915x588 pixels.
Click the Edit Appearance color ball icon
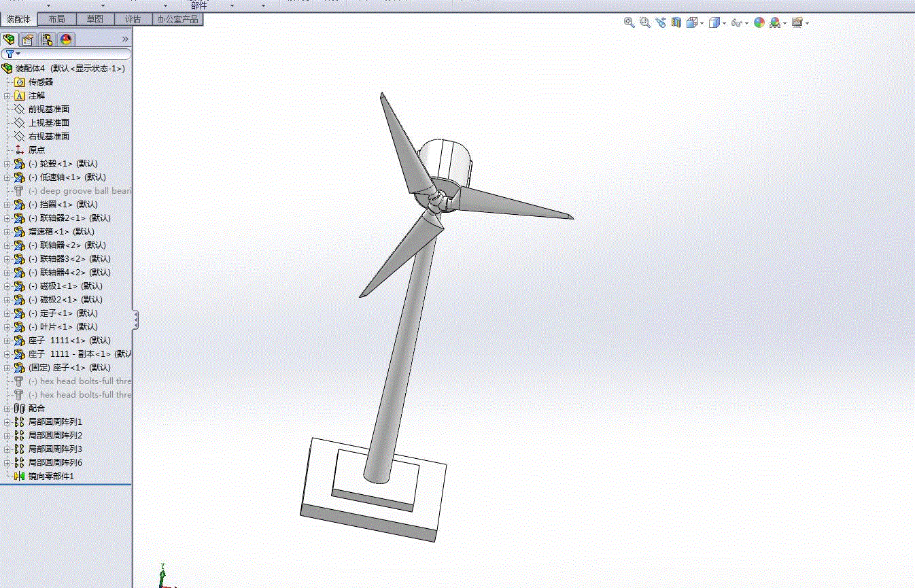click(759, 22)
